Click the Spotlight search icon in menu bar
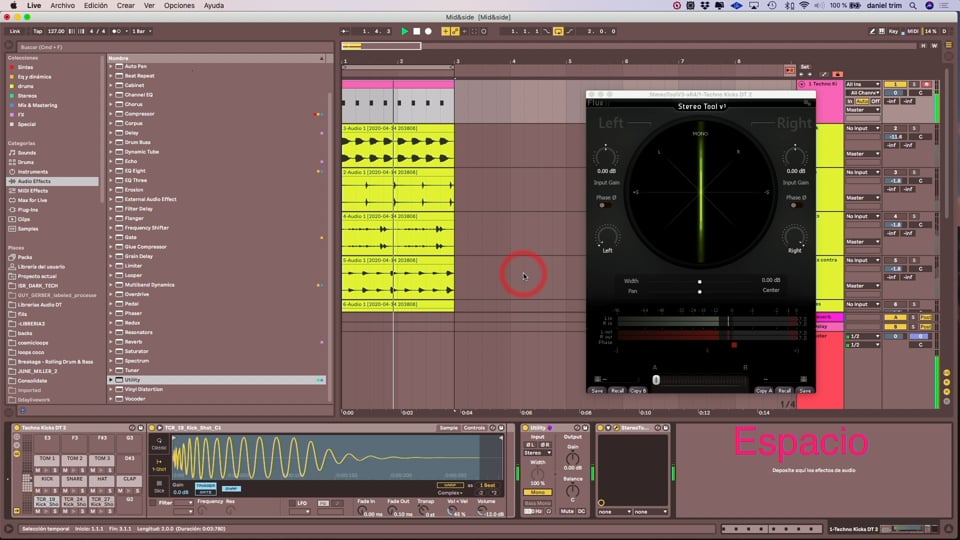Image resolution: width=960 pixels, height=540 pixels. 913,6
